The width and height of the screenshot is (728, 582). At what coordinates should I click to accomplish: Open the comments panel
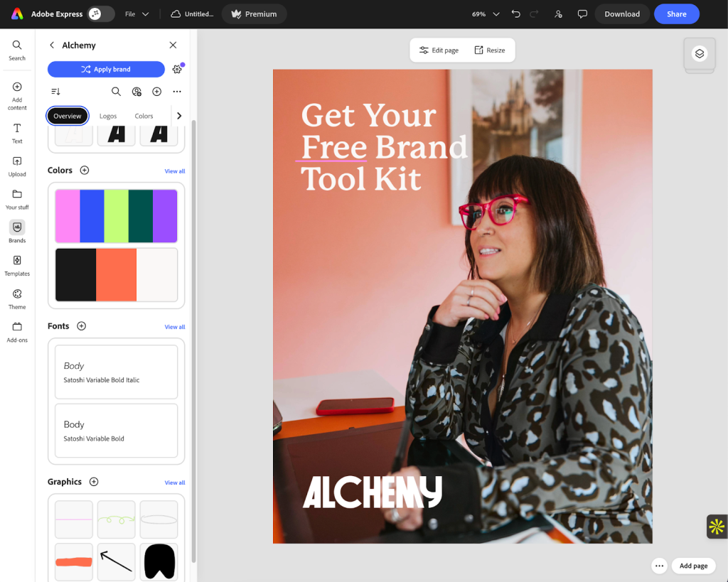pos(582,14)
